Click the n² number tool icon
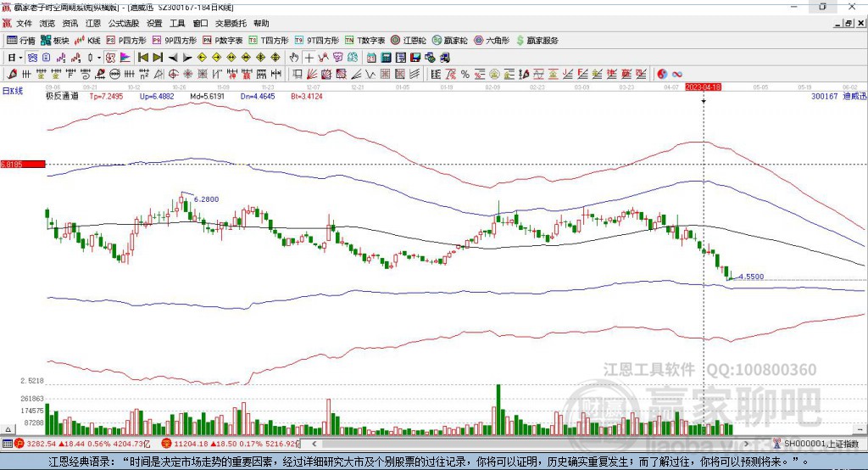 click(x=144, y=74)
